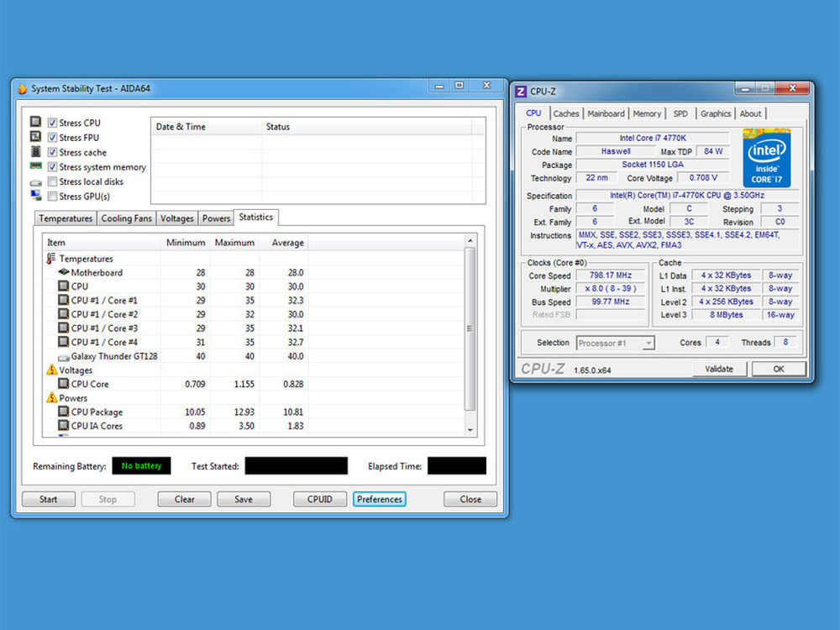Click the Stress local disks drive icon

point(36,182)
